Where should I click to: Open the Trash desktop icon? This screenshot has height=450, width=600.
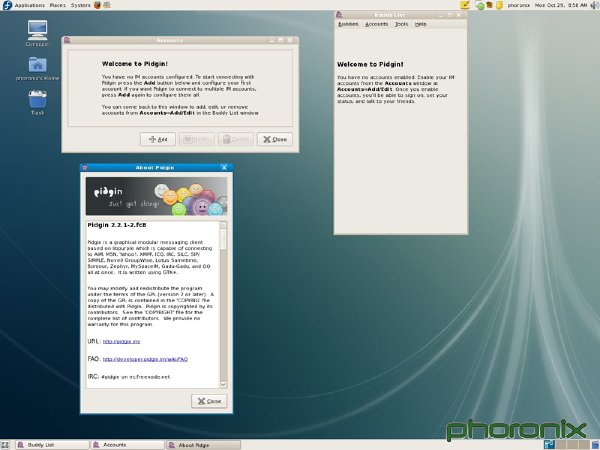coord(38,102)
